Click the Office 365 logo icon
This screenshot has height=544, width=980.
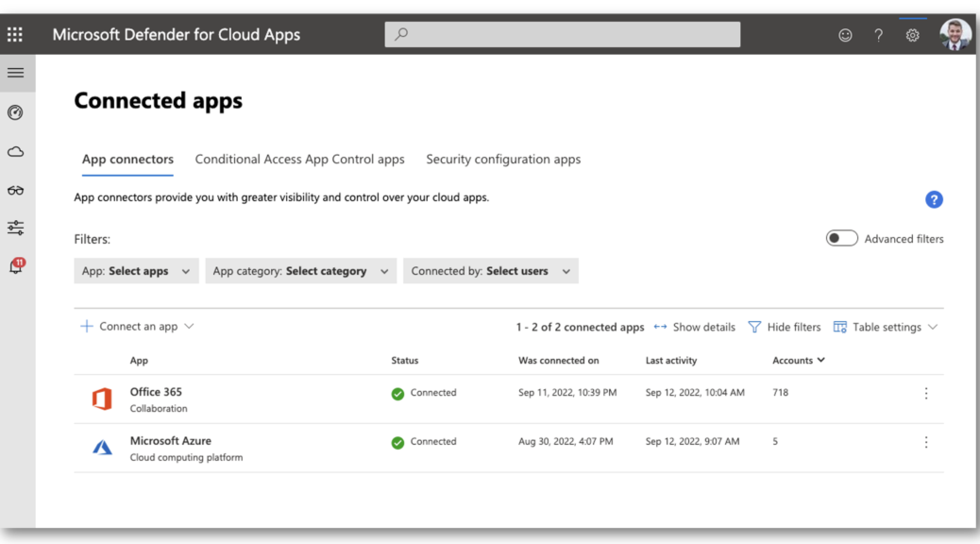point(102,399)
